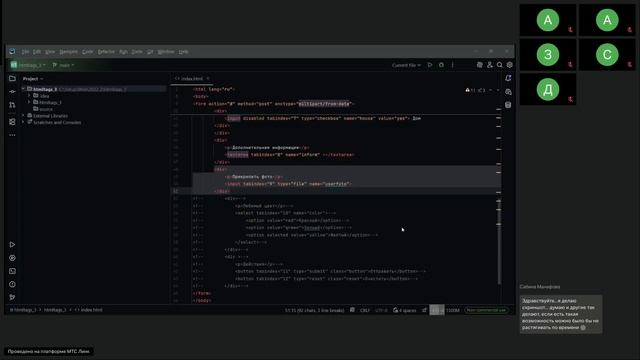Open Database tool window on right sidebar

pos(508,105)
